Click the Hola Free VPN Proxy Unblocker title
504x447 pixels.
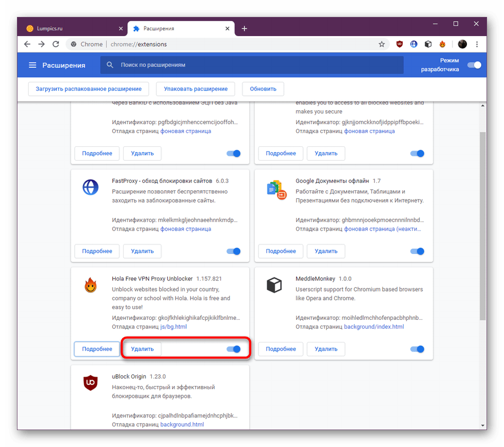152,278
